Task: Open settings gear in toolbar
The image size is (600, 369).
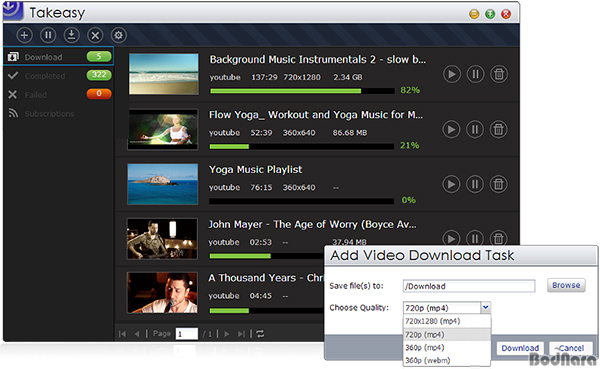Action: coord(119,35)
